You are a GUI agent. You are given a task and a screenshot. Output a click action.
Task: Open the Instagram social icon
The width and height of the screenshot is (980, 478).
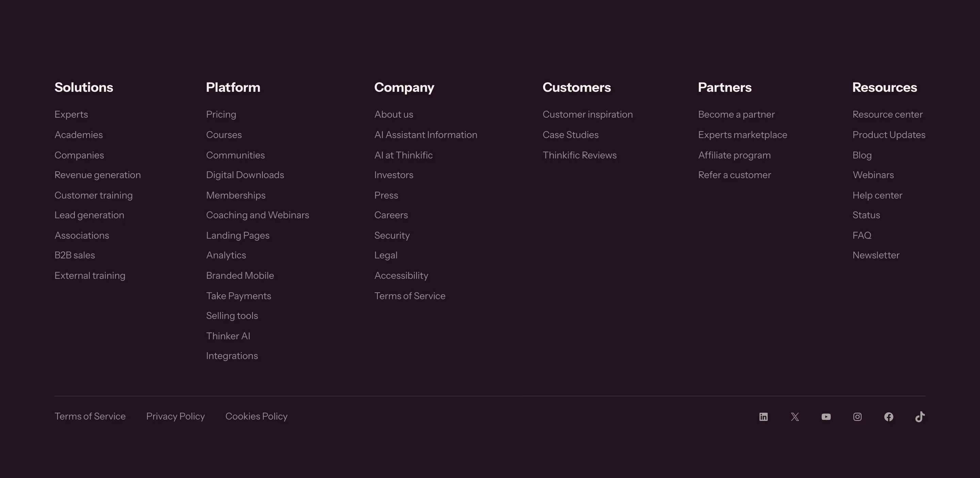(x=857, y=417)
